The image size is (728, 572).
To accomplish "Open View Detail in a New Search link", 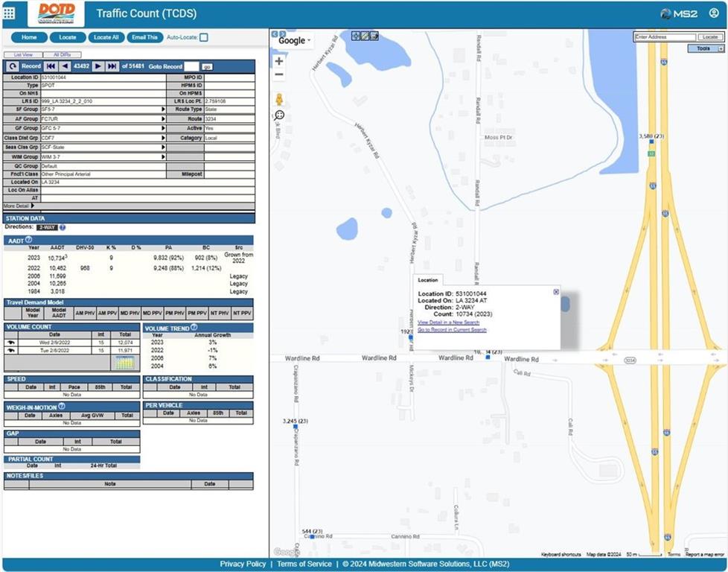I will 448,322.
